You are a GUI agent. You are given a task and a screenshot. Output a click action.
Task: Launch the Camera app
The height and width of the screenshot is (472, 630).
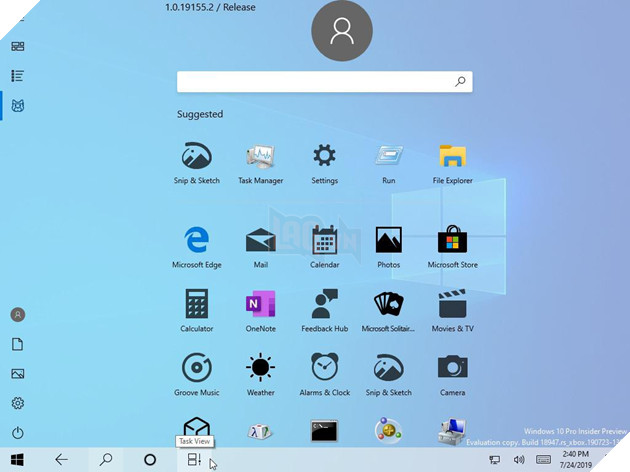[x=452, y=374]
